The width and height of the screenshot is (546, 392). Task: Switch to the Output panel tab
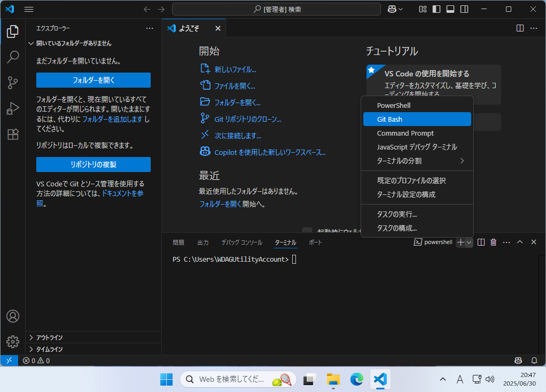coord(203,242)
